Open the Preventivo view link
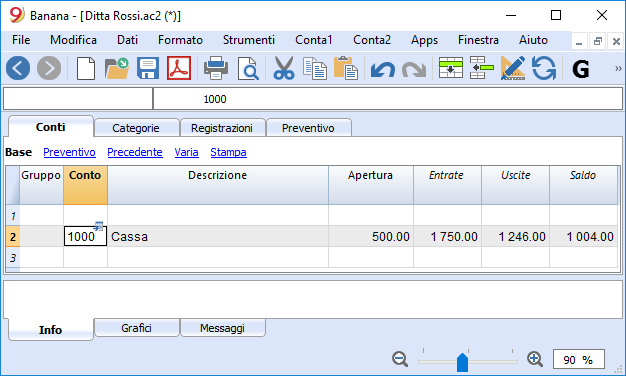 [x=69, y=152]
